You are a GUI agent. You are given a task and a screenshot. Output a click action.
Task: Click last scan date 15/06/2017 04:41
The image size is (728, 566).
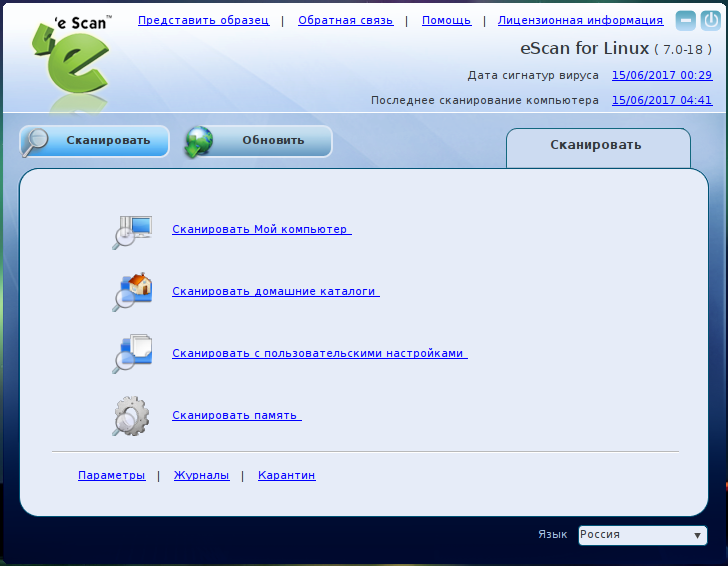click(662, 100)
